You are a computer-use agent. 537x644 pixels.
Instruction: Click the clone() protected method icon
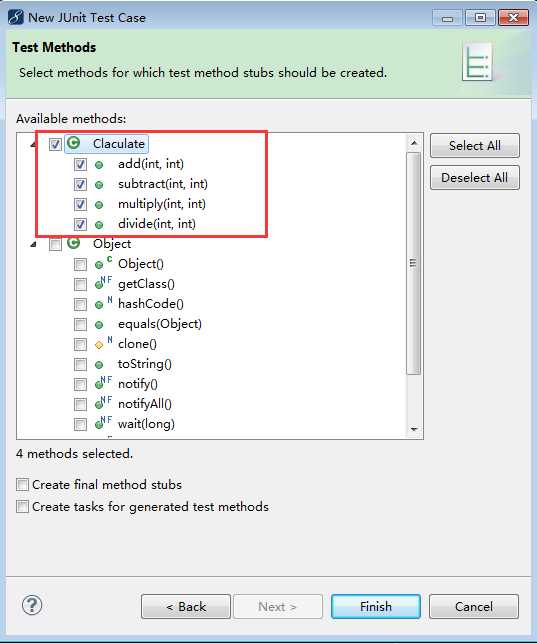pos(103,343)
